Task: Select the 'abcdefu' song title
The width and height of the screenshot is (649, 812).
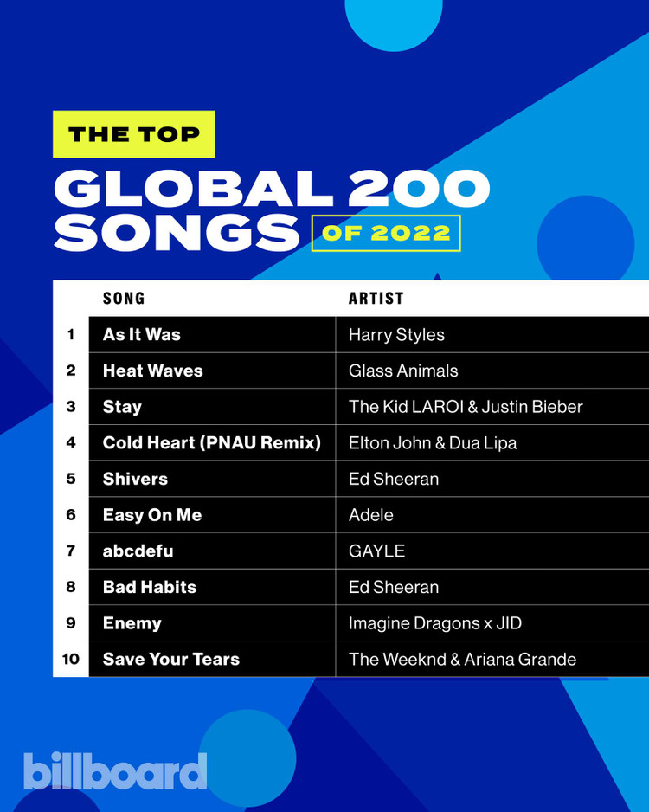Action: point(138,551)
